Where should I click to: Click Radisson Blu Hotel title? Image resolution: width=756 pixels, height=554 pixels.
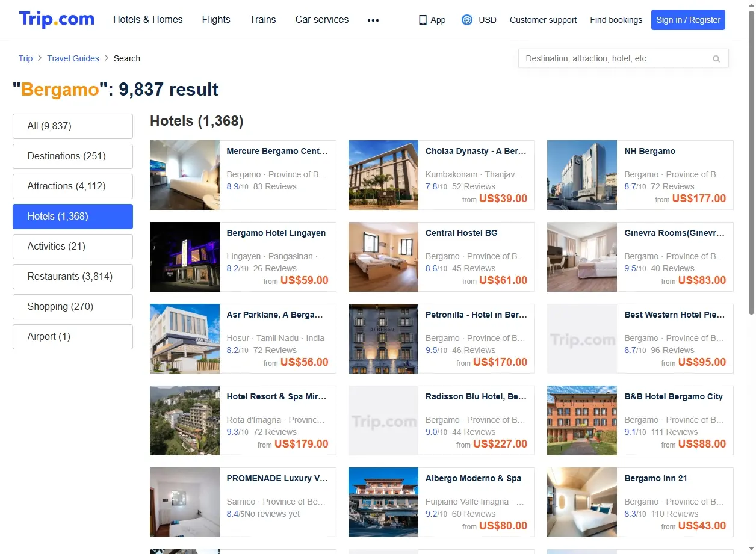[476, 397]
